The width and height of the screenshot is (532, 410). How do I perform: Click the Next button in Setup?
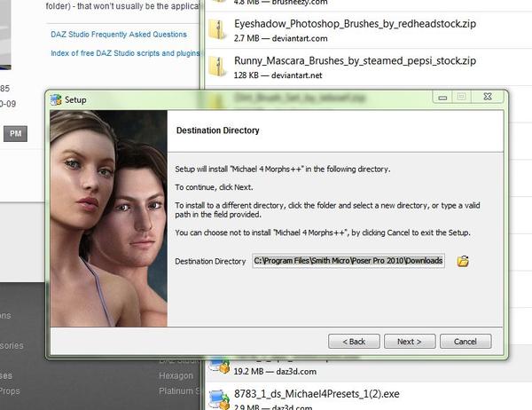(x=410, y=342)
